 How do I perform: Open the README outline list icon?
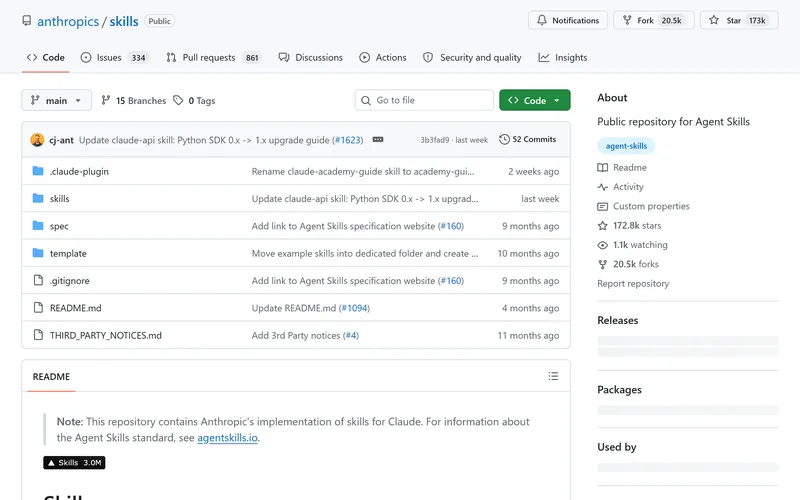[x=553, y=376]
